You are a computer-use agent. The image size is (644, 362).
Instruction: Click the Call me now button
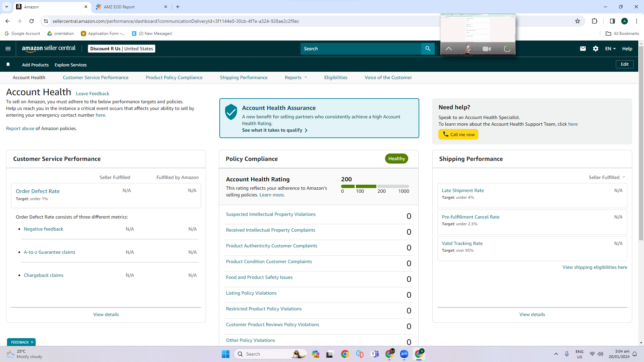(x=458, y=134)
